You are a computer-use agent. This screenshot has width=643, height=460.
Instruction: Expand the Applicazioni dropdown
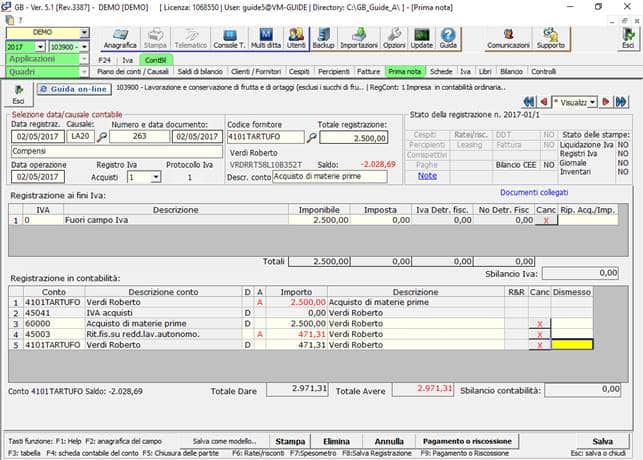point(84,59)
